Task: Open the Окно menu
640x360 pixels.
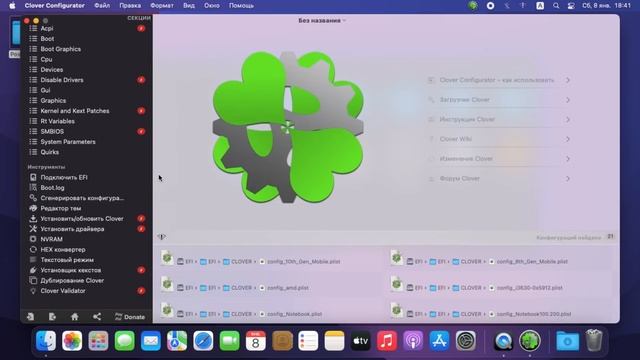Action: click(x=212, y=6)
